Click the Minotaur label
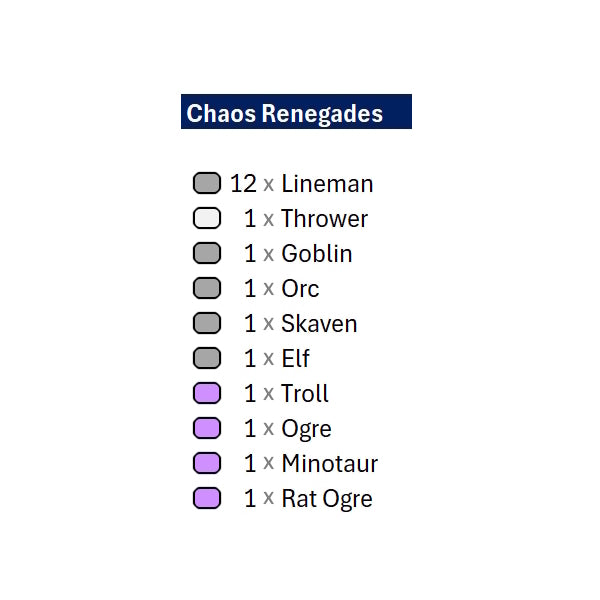The height and width of the screenshot is (600, 600). [329, 463]
